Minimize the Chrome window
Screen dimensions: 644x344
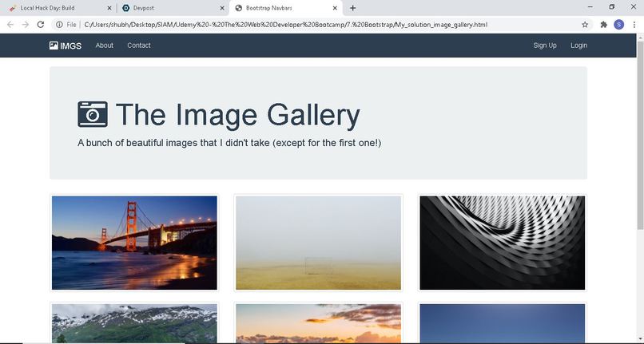point(590,7)
